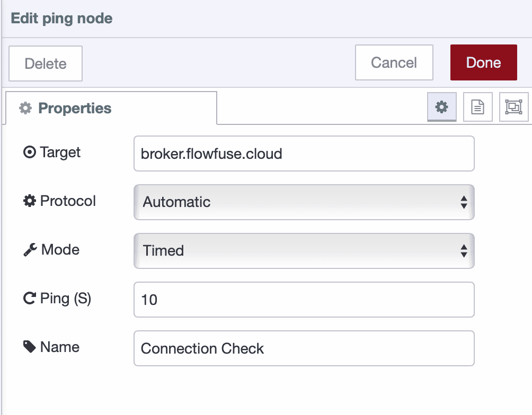Open the Mode dropdown showing Timed
Viewport: 532px width, 415px height.
(304, 251)
